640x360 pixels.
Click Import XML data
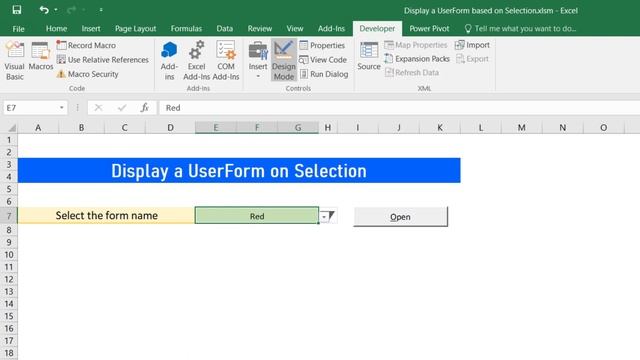coord(472,45)
